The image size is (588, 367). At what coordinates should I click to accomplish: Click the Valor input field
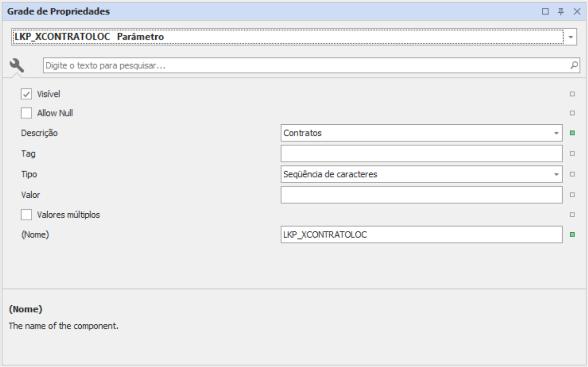(421, 195)
